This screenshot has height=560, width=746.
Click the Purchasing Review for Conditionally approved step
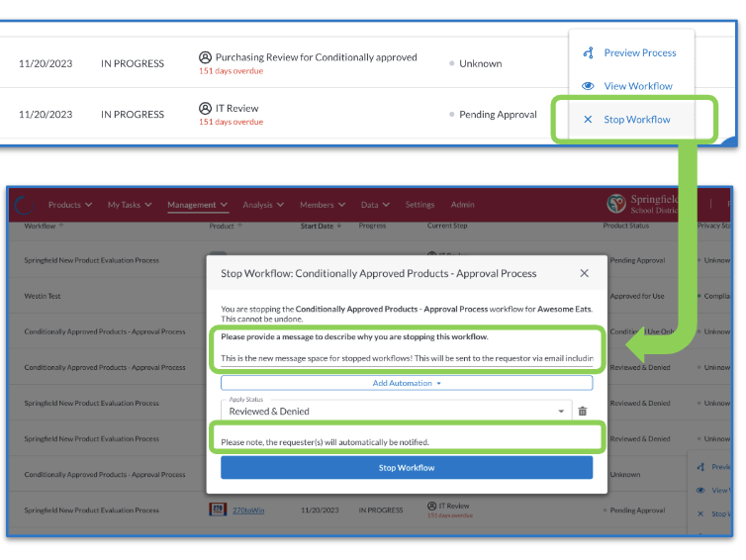pos(316,57)
